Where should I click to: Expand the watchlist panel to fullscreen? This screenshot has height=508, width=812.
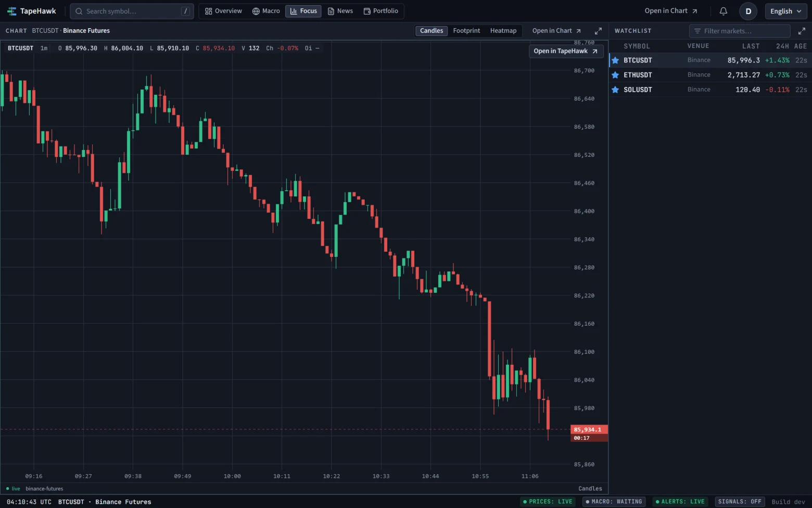pyautogui.click(x=802, y=31)
